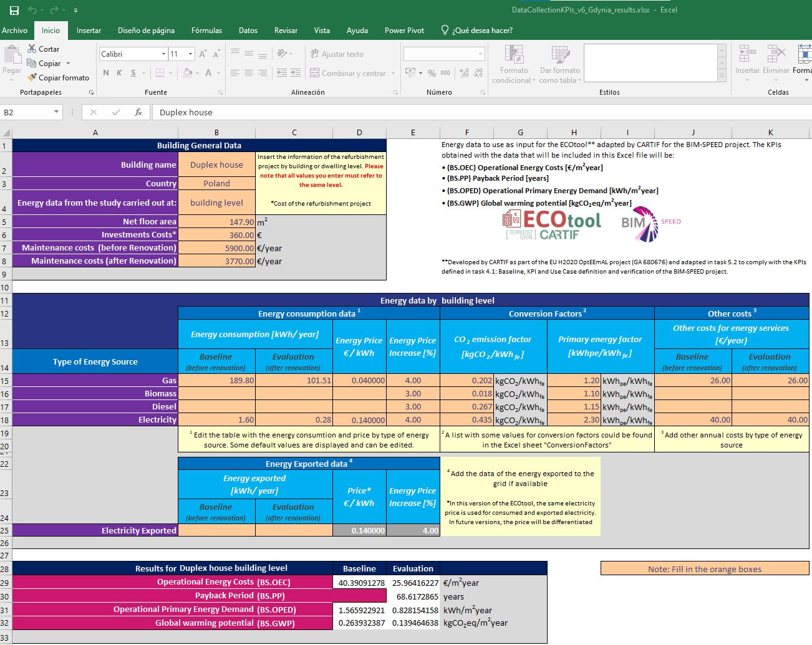812x645 pixels.
Task: Decrease decimal places
Action: click(478, 73)
